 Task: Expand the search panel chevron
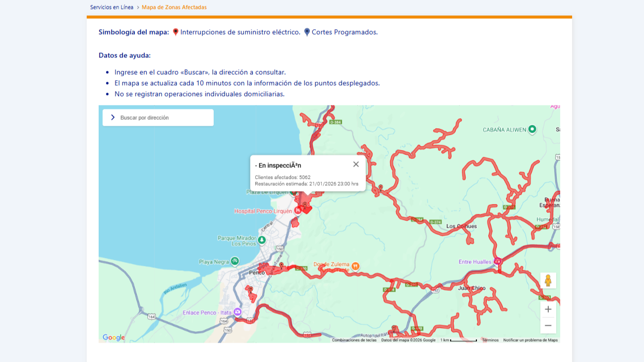(113, 117)
